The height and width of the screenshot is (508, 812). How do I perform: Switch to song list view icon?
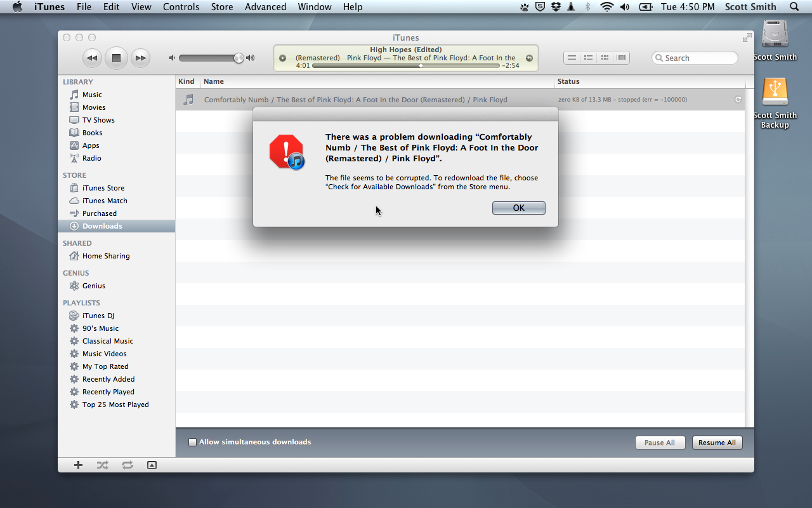572,58
